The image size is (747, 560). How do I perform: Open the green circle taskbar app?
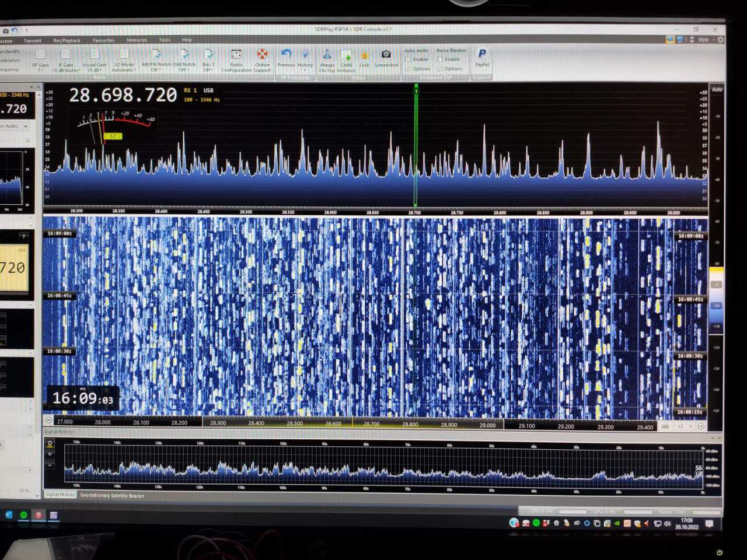tap(23, 515)
